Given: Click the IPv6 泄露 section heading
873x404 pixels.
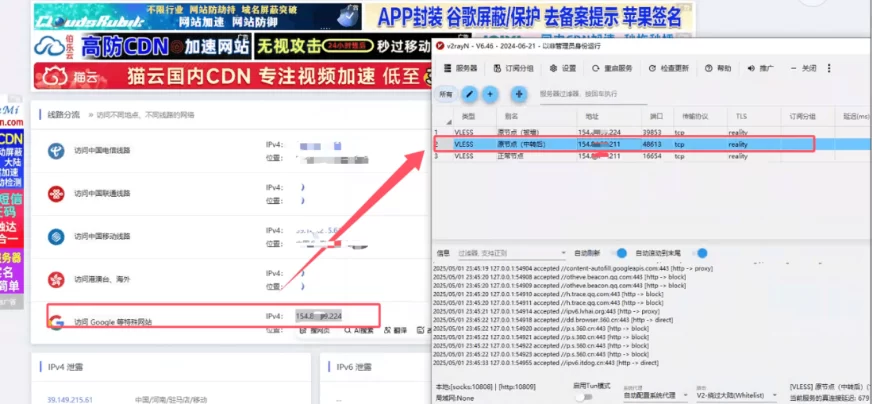Looking at the screenshot, I should click(354, 367).
